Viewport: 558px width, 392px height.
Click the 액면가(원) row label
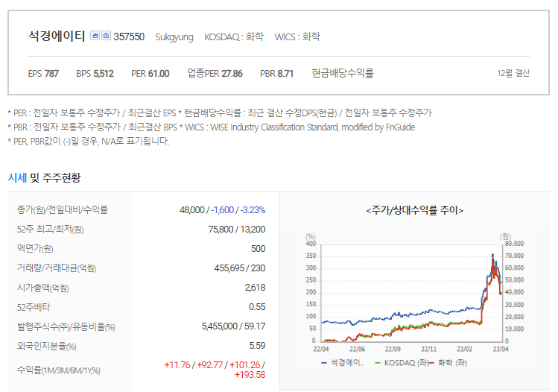pos(35,248)
